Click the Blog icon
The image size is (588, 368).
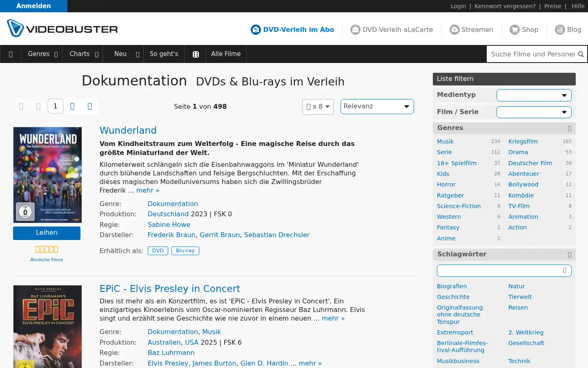pos(560,29)
